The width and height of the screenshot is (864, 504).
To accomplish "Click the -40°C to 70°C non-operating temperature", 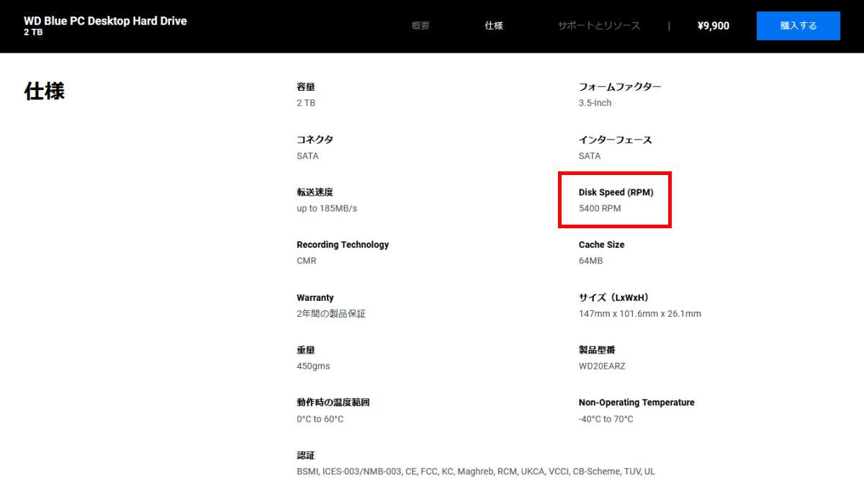I will (x=606, y=419).
